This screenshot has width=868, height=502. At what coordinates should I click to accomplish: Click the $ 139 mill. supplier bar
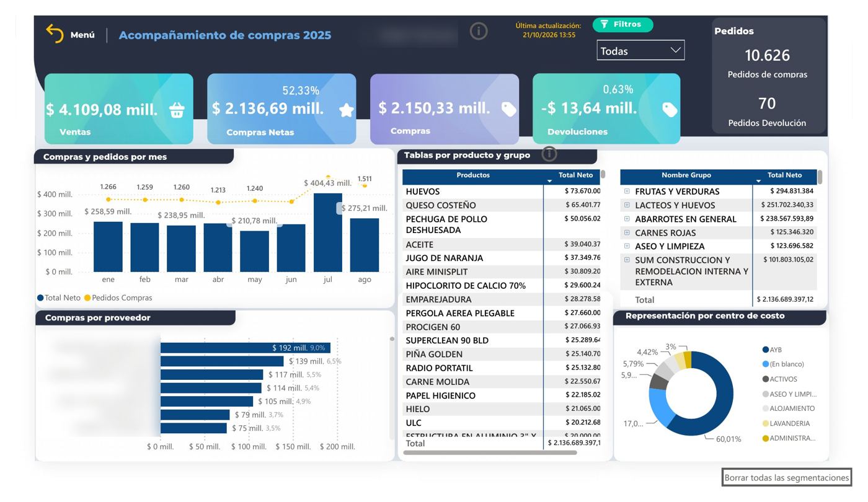222,361
